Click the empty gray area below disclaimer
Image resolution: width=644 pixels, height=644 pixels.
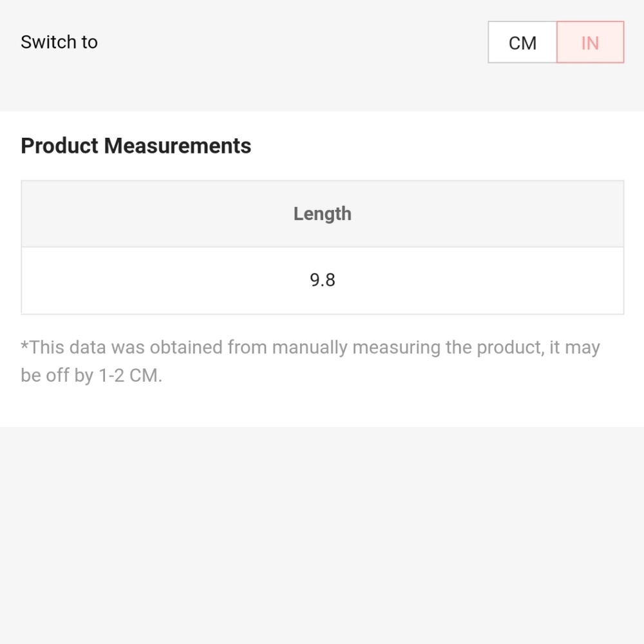click(x=322, y=534)
